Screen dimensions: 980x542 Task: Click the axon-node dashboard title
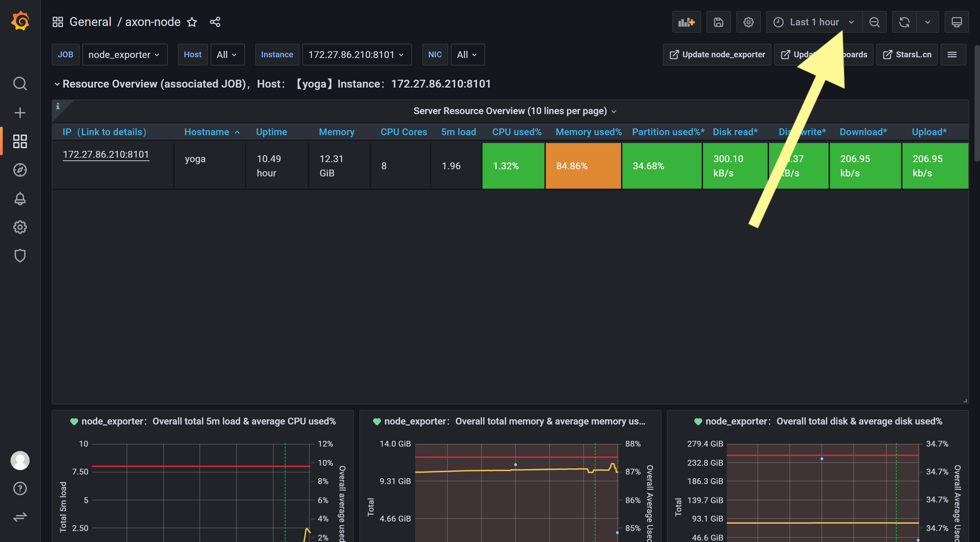pos(153,22)
